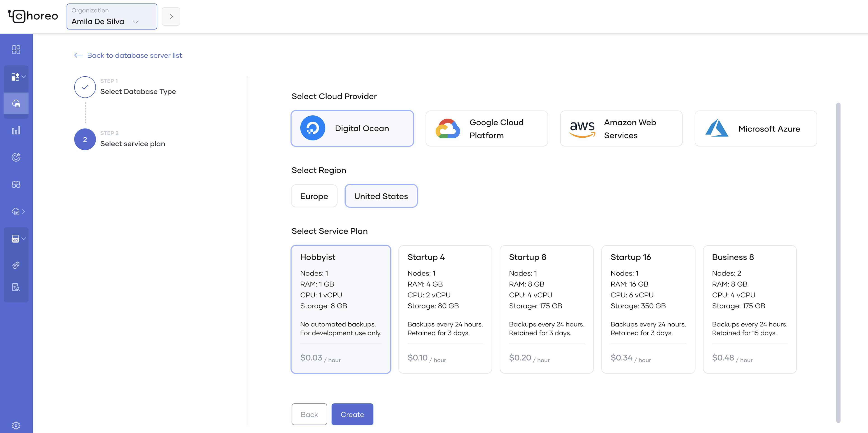Screen dimensions: 868x433
Task: Open the settings gear at sidebar bottom
Action: pyautogui.click(x=16, y=425)
